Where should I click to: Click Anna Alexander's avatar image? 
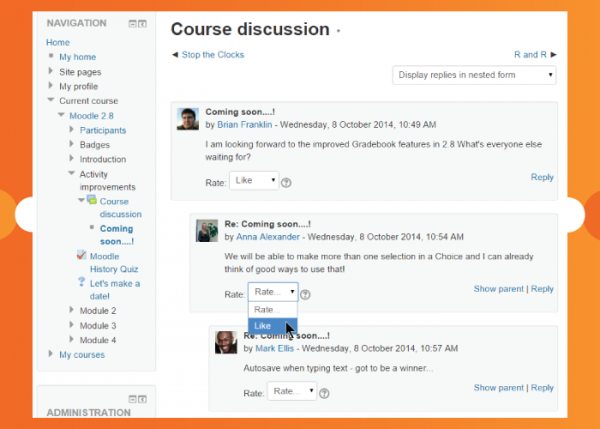pyautogui.click(x=207, y=230)
